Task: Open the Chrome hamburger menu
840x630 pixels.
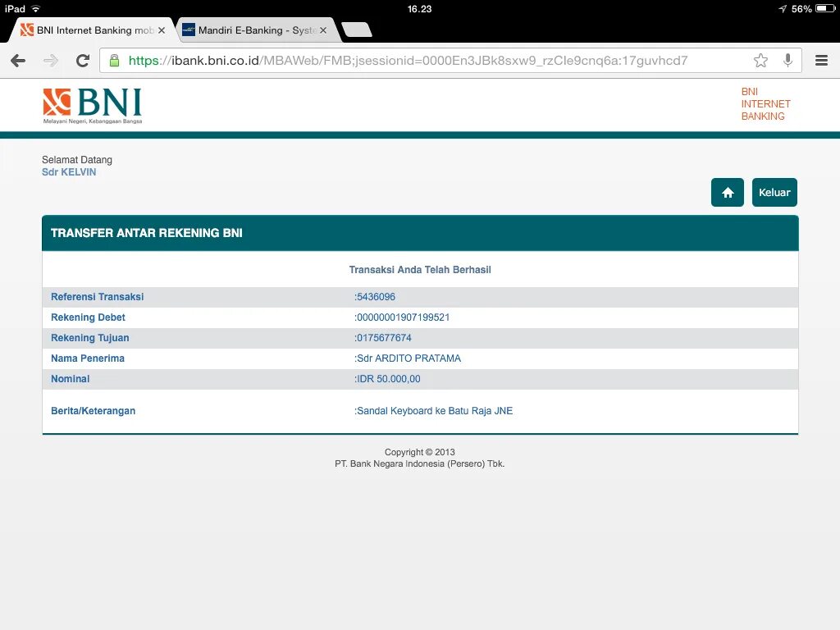Action: [x=821, y=60]
